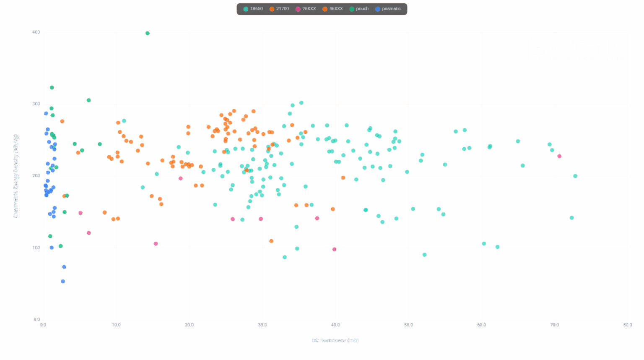Image resolution: width=644 pixels, height=360 pixels.
Task: Select the lowest orange point near 110 Wh/kg
Action: coord(271,241)
